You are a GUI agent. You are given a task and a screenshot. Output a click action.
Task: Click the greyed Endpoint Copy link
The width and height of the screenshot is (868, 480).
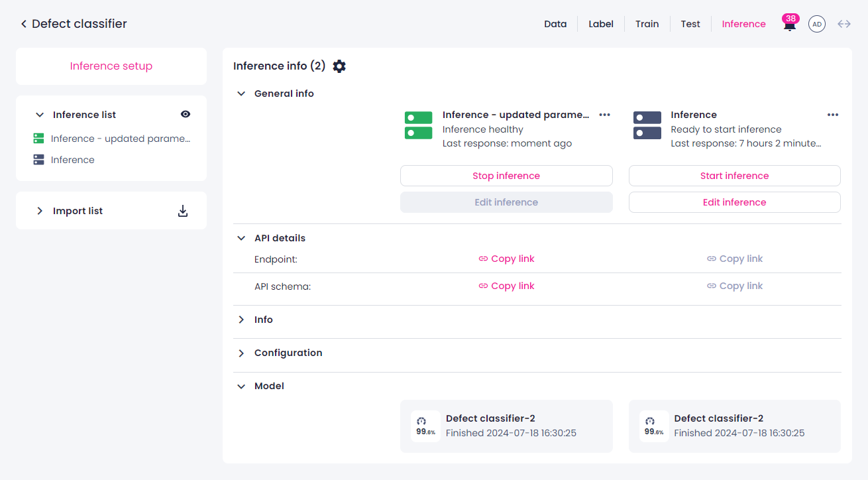735,259
